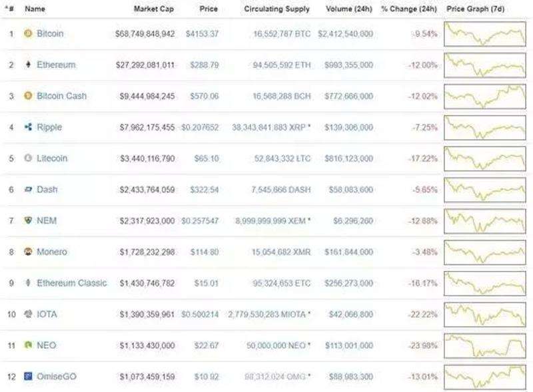This screenshot has height=392, width=533.
Task: Click the Ripple logo icon
Action: tap(28, 127)
